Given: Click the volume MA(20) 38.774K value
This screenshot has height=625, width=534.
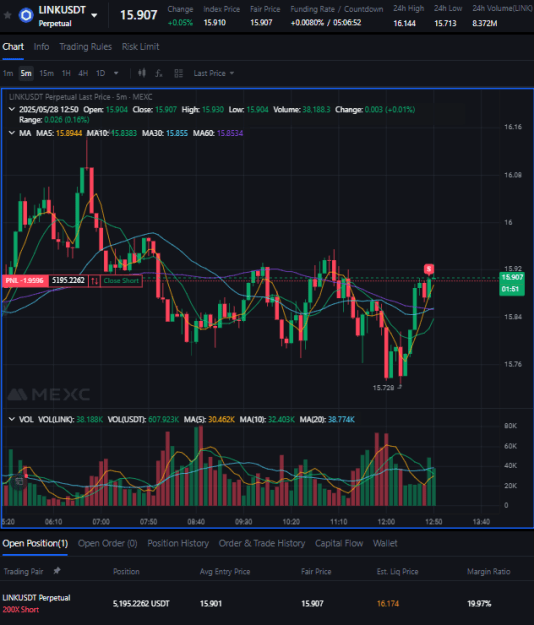Looking at the screenshot, I should (341, 419).
